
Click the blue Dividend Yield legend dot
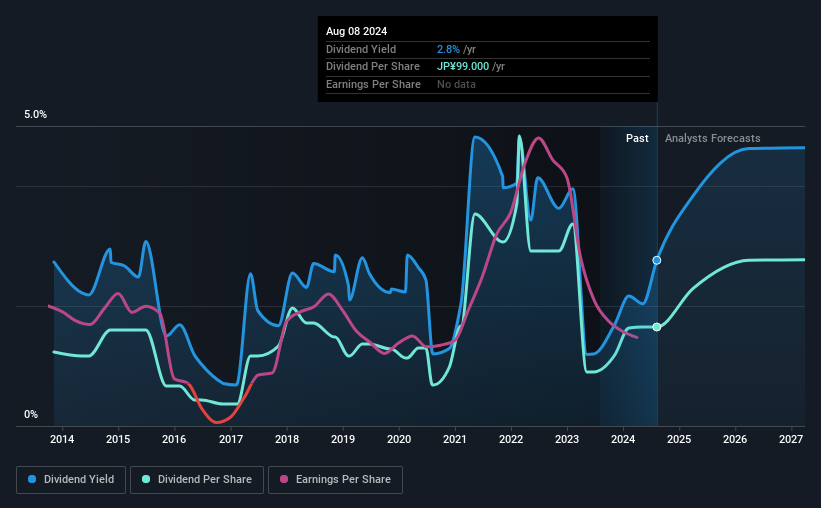(32, 479)
